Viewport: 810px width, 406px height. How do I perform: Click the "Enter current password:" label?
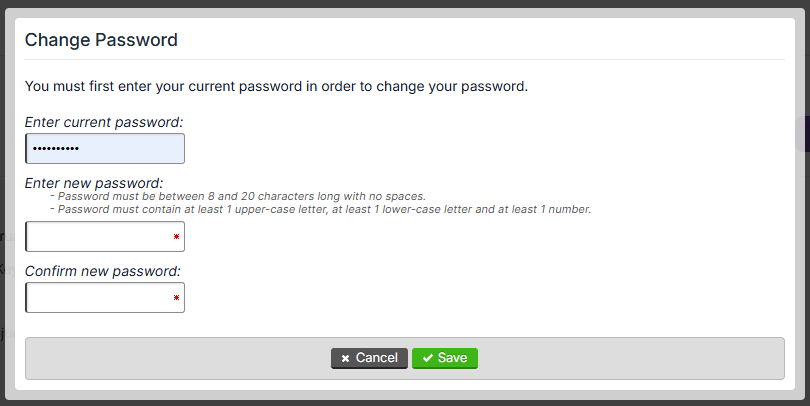point(104,122)
